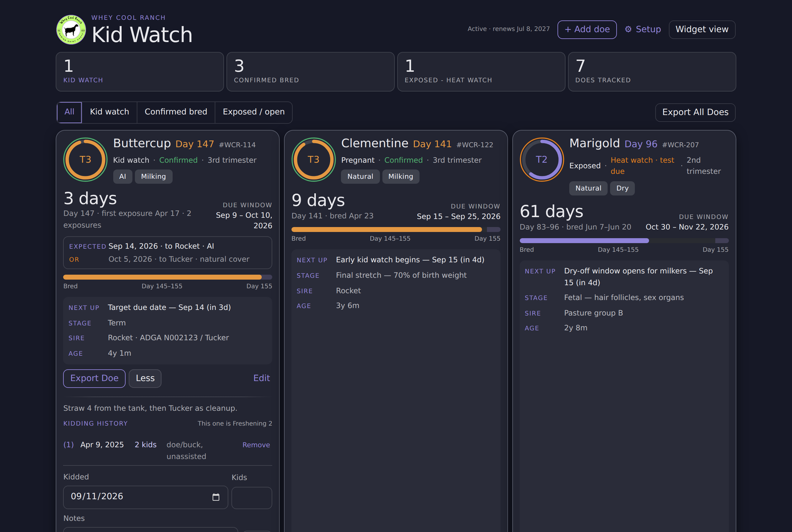Click Clementine's 9 days countdown
The image size is (792, 532).
[x=318, y=200]
